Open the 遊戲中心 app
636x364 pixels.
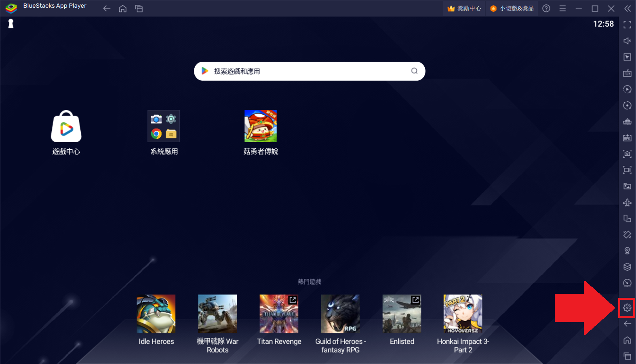click(66, 133)
